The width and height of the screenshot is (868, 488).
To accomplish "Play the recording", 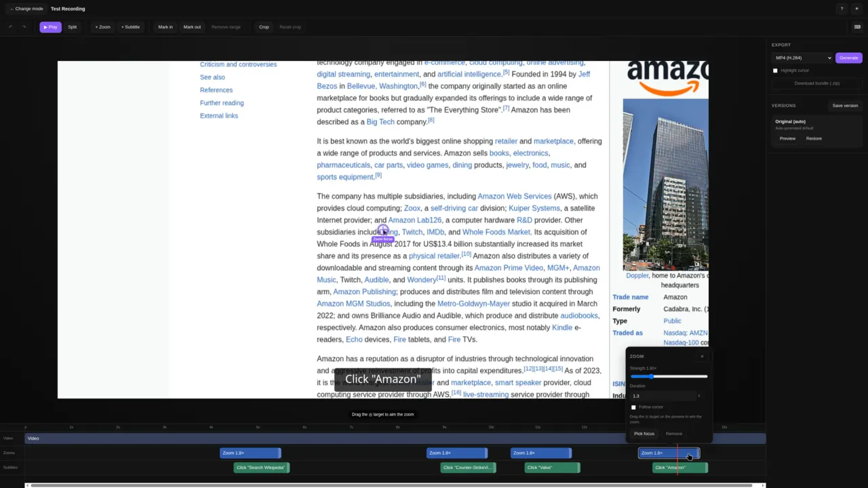I will coord(50,27).
